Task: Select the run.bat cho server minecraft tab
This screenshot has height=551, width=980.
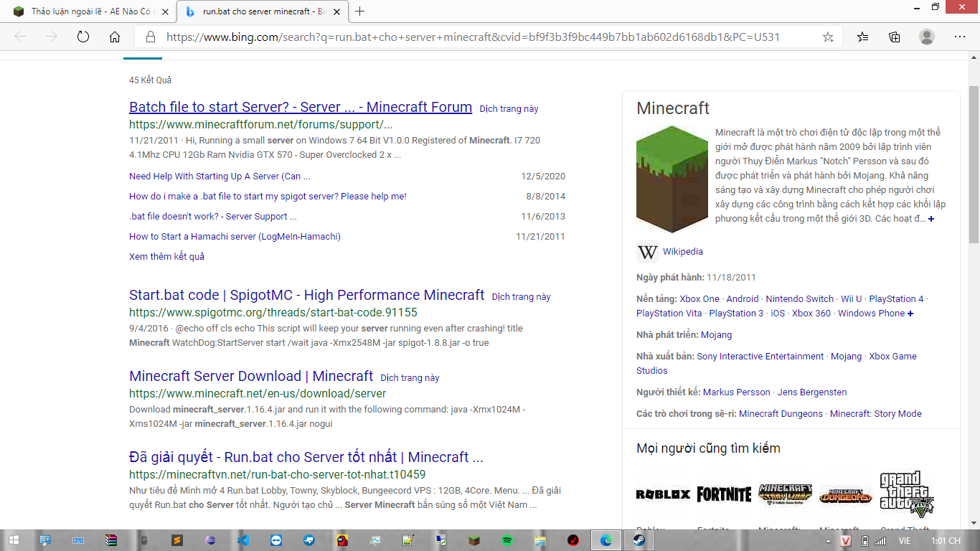Action: pyautogui.click(x=262, y=11)
